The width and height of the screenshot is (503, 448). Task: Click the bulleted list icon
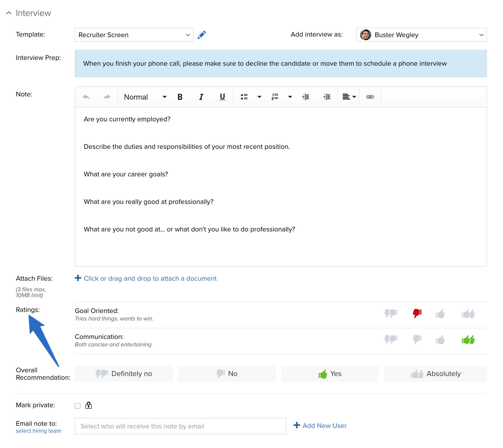244,97
